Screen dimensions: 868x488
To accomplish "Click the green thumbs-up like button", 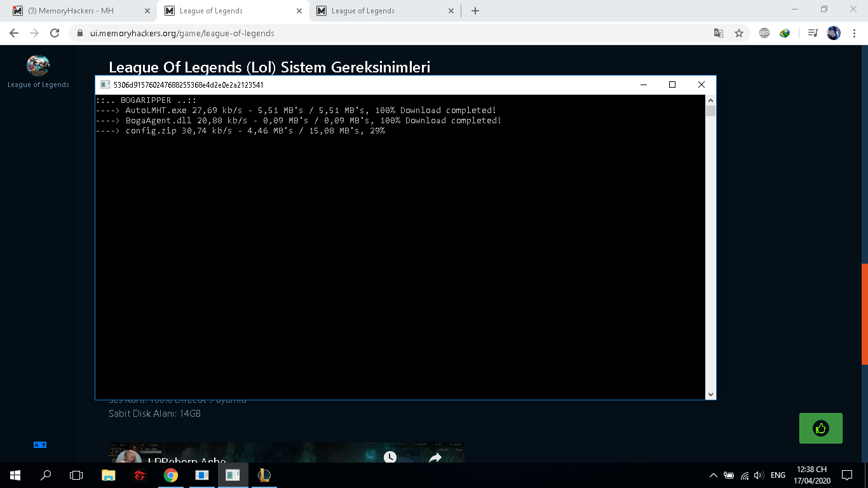I will 820,428.
